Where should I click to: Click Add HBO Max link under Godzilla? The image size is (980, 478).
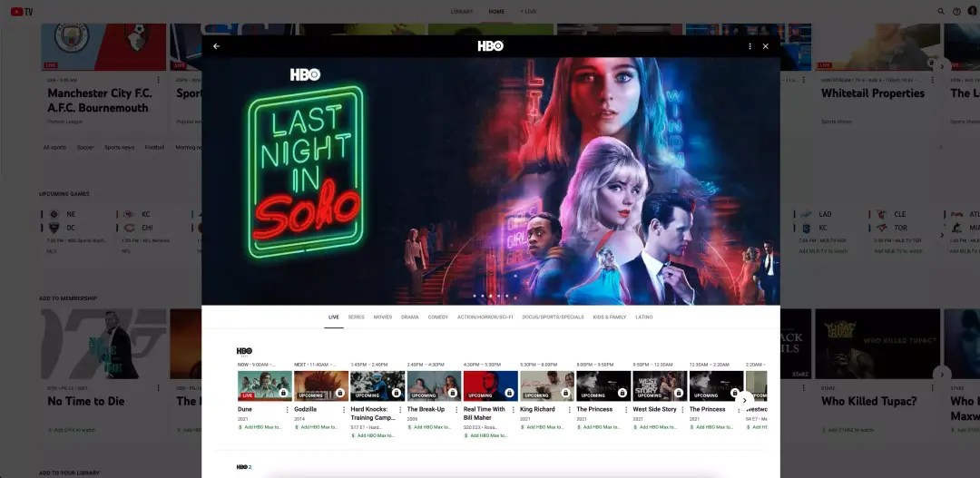click(x=317, y=427)
